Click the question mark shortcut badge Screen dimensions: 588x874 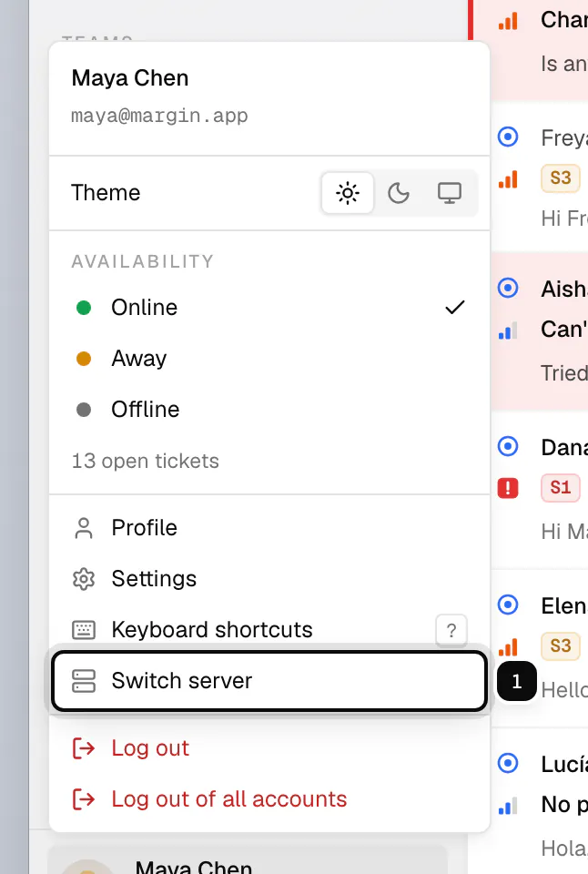click(451, 630)
